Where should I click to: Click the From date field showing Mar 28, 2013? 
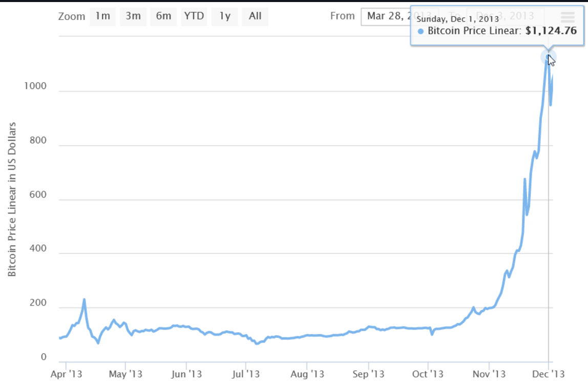tap(392, 16)
